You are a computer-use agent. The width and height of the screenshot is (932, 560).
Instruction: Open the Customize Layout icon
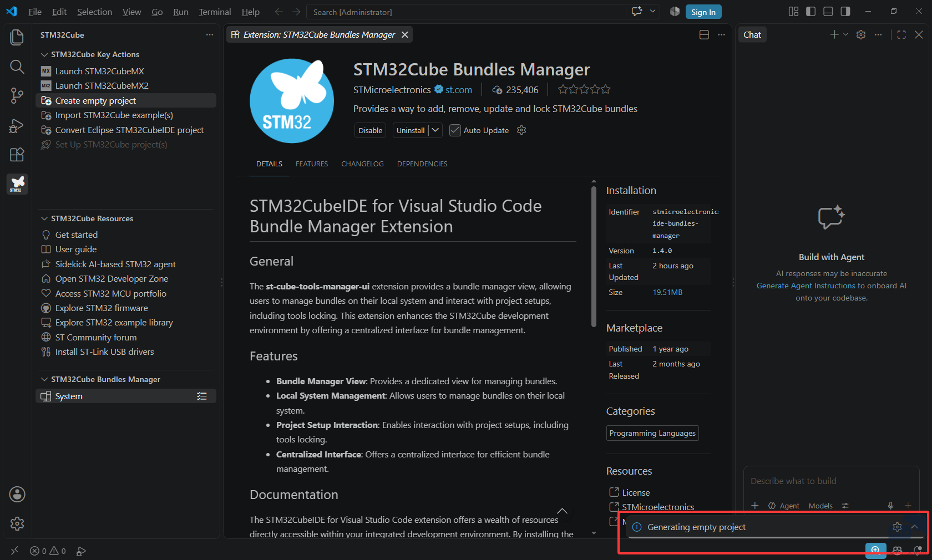click(x=794, y=12)
